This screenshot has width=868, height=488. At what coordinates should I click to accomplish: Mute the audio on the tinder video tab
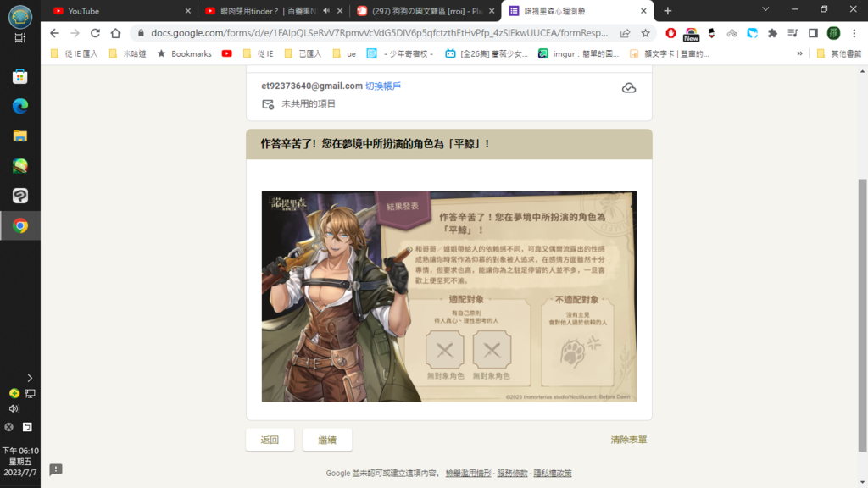tap(326, 11)
